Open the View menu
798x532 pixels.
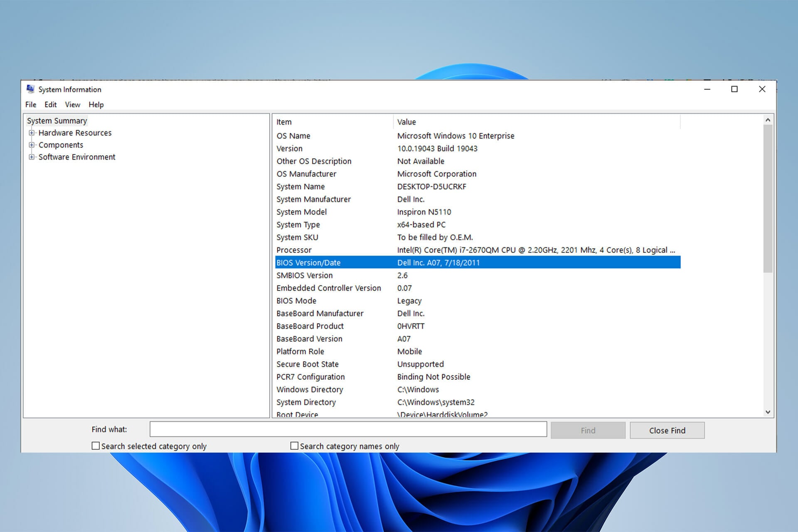tap(72, 105)
